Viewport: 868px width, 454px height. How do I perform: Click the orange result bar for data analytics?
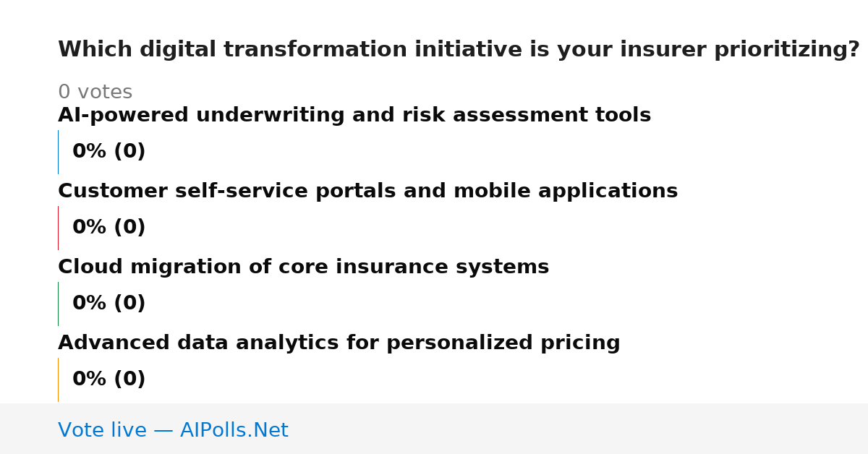point(58,380)
